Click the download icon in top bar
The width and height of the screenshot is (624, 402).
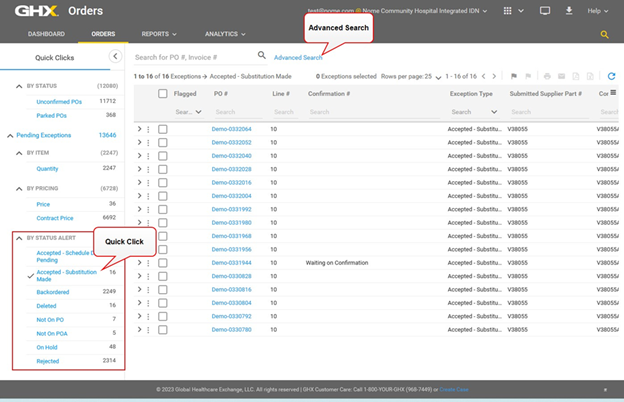[x=569, y=10]
